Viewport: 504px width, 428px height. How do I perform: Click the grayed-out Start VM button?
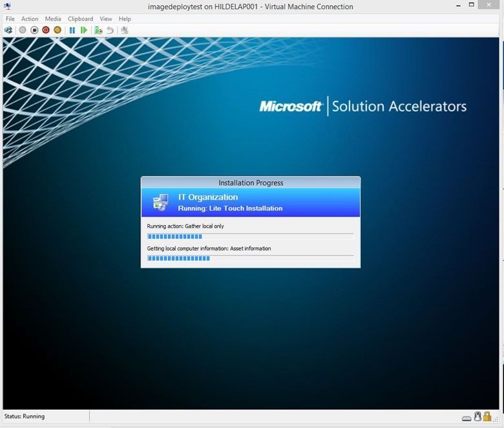pyautogui.click(x=23, y=30)
